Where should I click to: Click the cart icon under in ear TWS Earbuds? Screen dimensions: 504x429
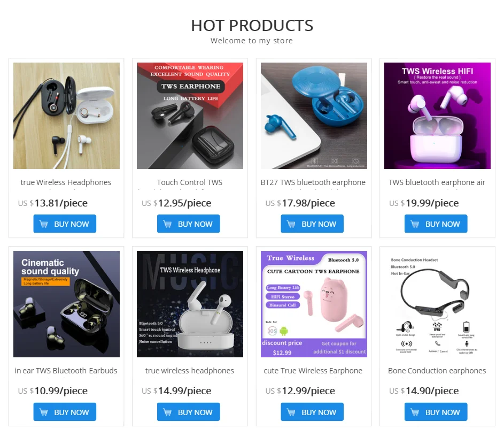click(x=43, y=412)
